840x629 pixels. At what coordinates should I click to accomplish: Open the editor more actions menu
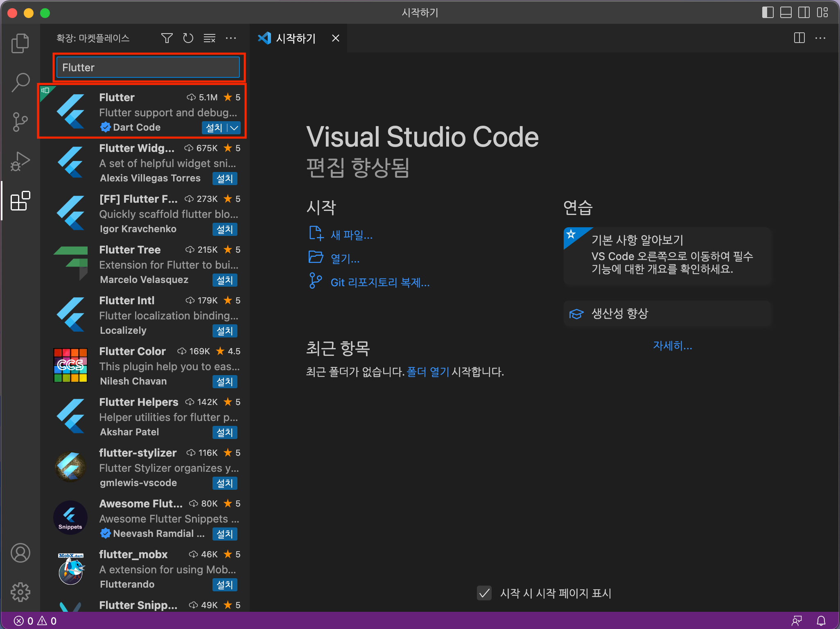click(820, 38)
